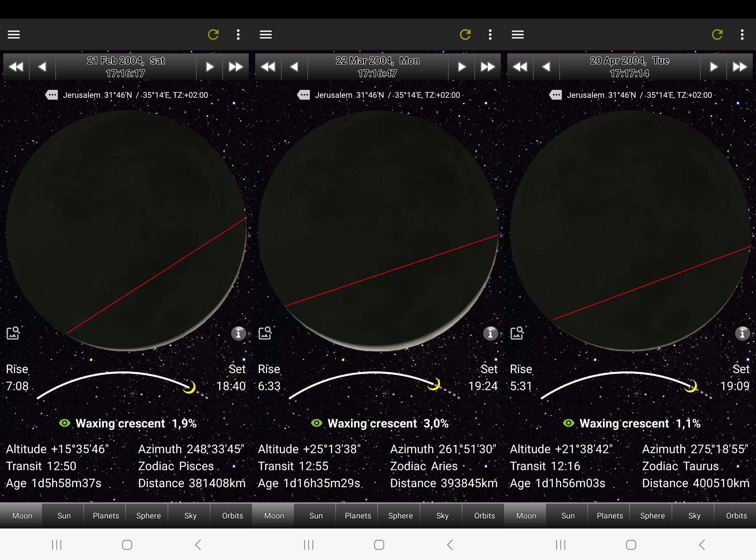Click location tag icon next to Jerusalem, middle panel
756x560 pixels.
(303, 95)
